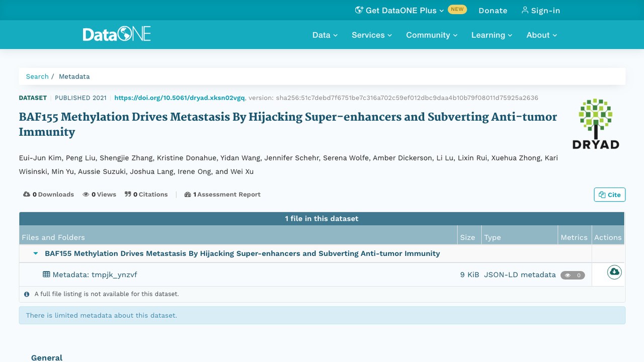Open the Services dropdown menu

point(372,35)
